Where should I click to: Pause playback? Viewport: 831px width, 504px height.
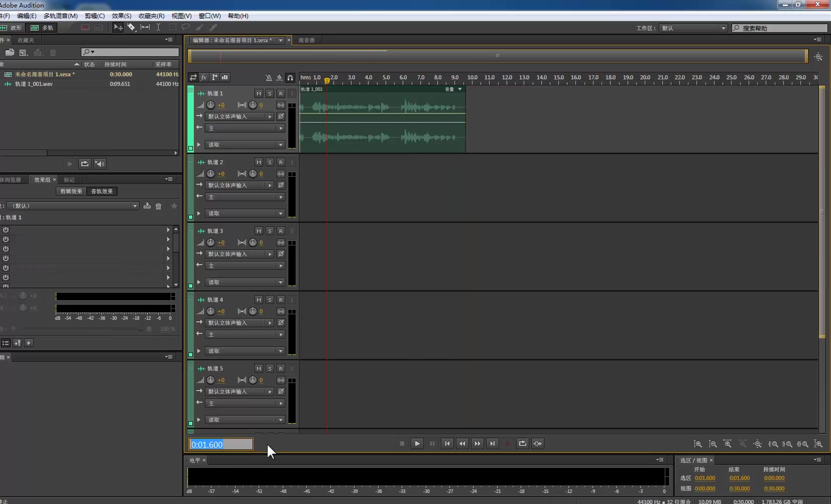pyautogui.click(x=432, y=443)
